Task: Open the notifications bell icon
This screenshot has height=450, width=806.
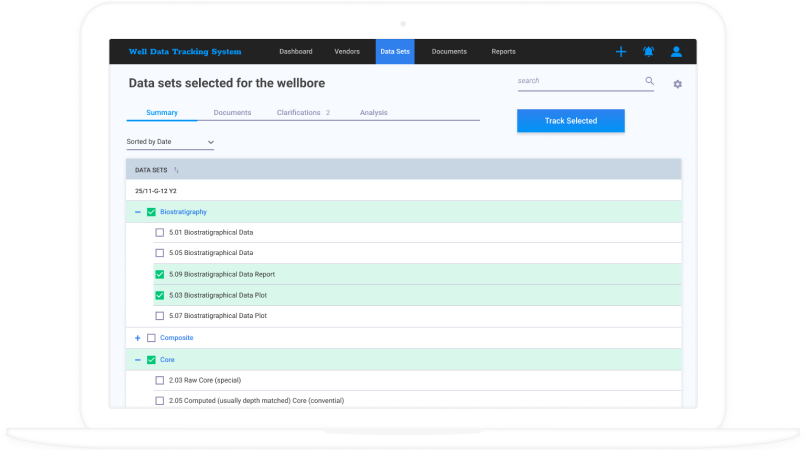Action: (648, 52)
